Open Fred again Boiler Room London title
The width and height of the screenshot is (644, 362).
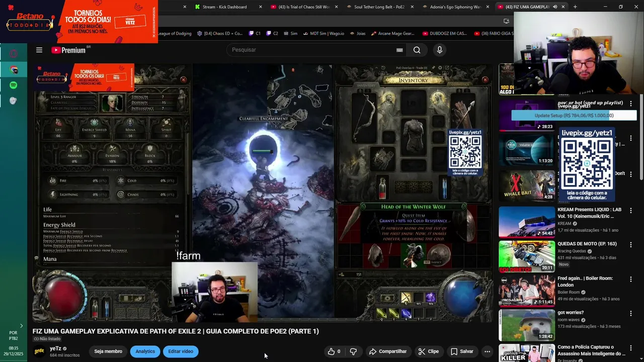pyautogui.click(x=585, y=282)
